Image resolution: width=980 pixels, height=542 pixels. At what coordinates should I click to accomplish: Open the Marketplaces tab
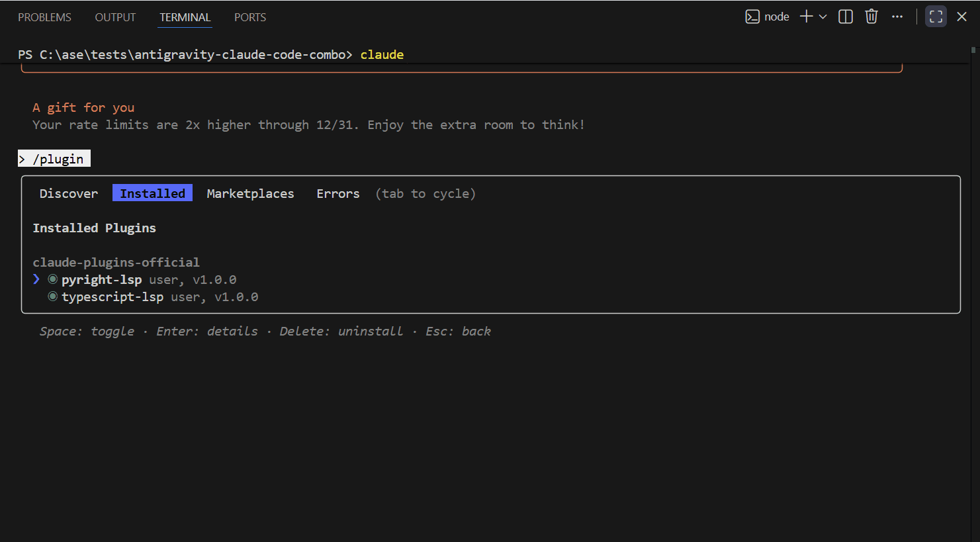[x=250, y=193]
